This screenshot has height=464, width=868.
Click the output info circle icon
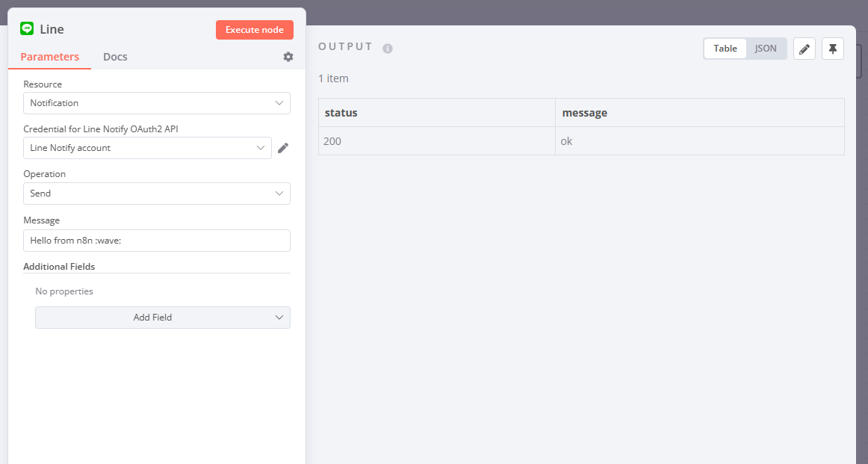388,49
